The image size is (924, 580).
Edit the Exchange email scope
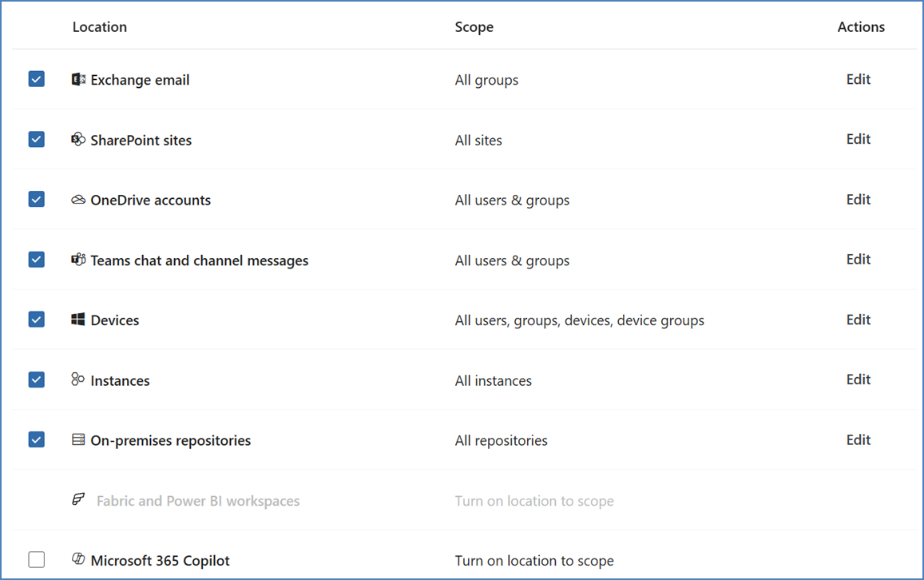click(x=859, y=79)
